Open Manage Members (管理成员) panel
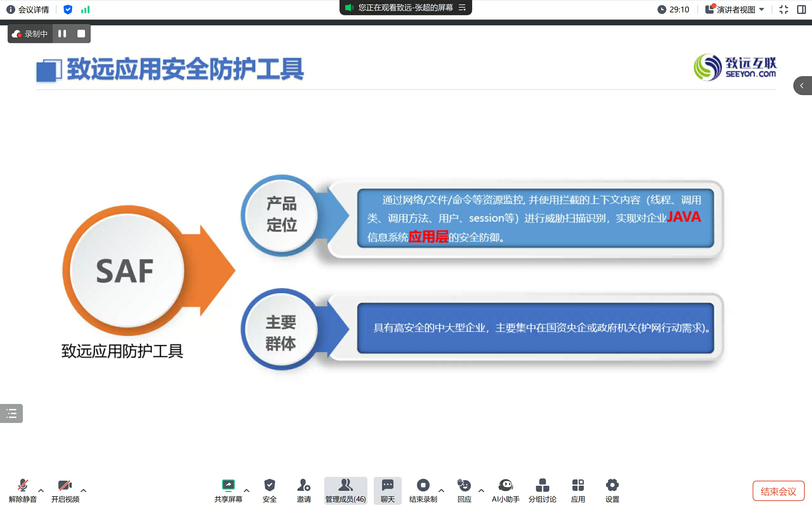The width and height of the screenshot is (812, 507). pos(345,490)
